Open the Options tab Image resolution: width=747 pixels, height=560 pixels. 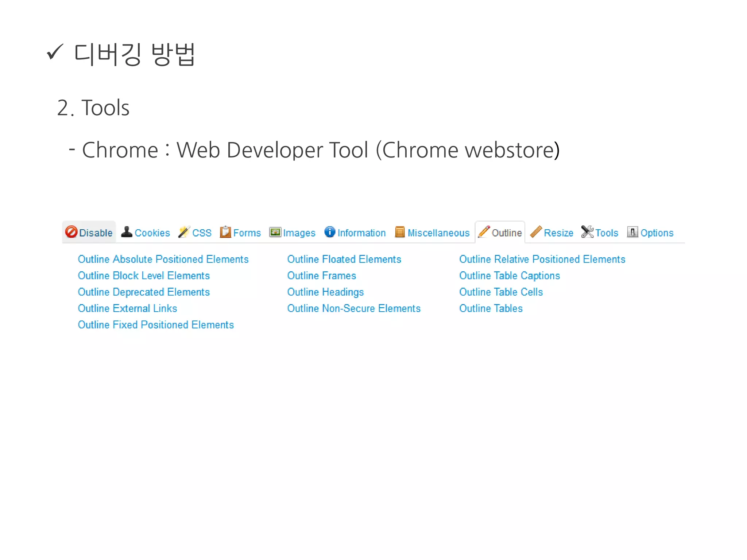(x=650, y=232)
